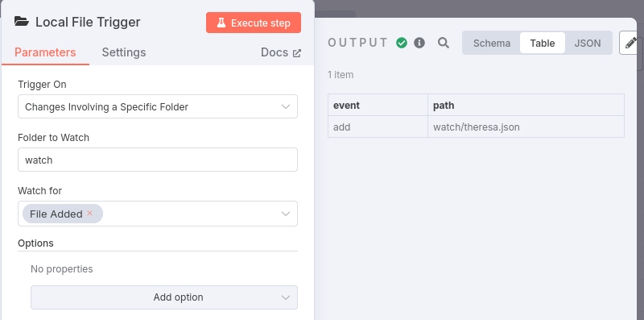Select the Parameters tab

45,52
